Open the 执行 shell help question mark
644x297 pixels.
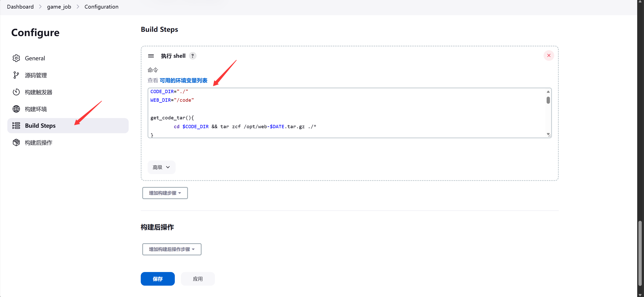point(192,56)
